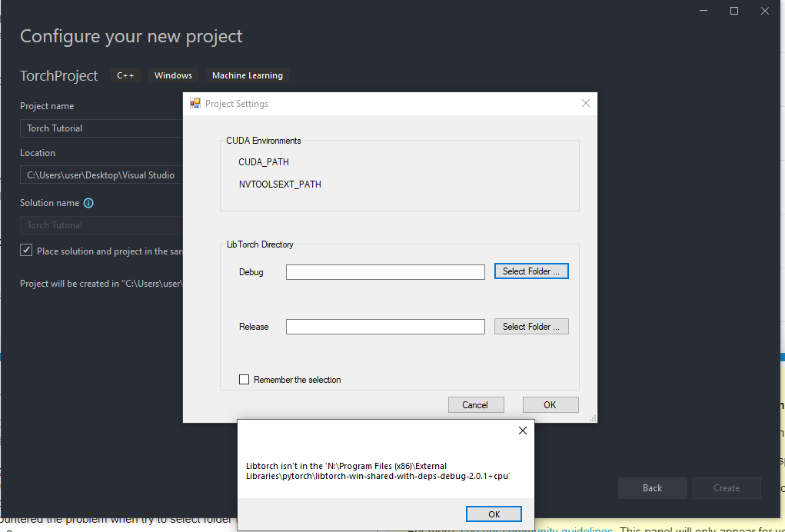This screenshot has width=785, height=532.
Task: Click the resize grip of Project Settings
Action: coord(593,418)
